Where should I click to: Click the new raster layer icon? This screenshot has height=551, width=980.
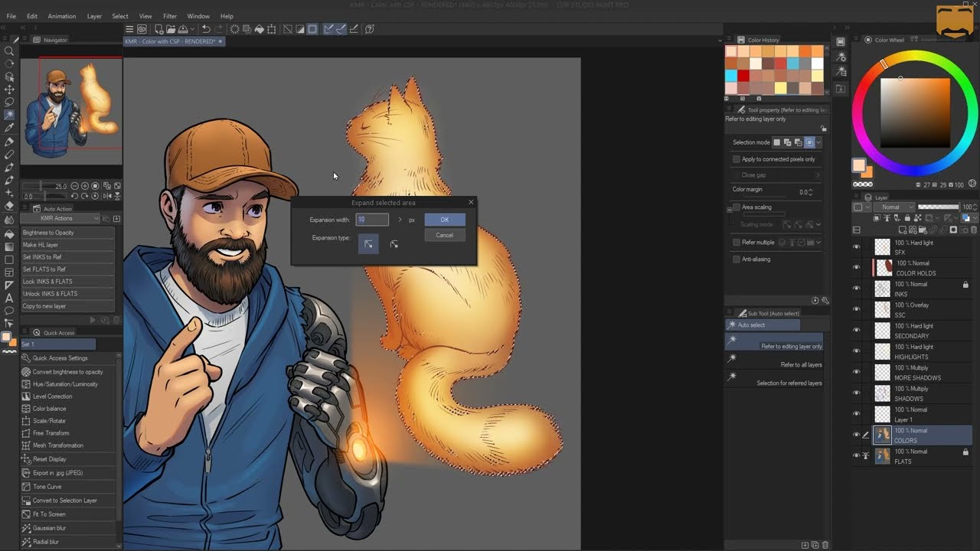pos(903,230)
